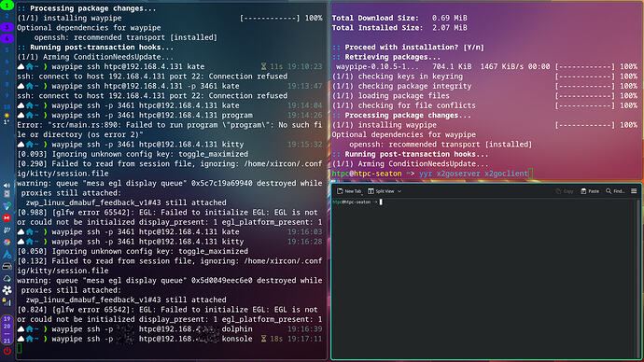The height and width of the screenshot is (362, 644).
Task: Switch to virtual desktop 5
Action: tap(7, 50)
